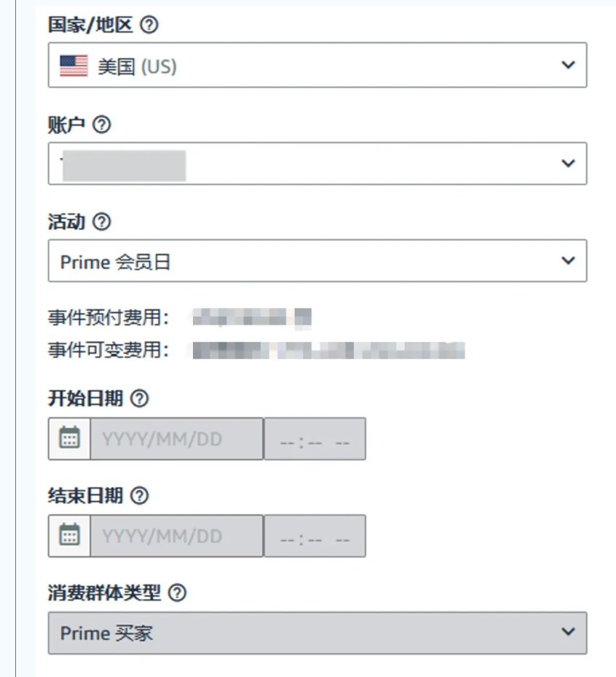
Task: Click the 结束日期 date input field
Action: click(176, 537)
